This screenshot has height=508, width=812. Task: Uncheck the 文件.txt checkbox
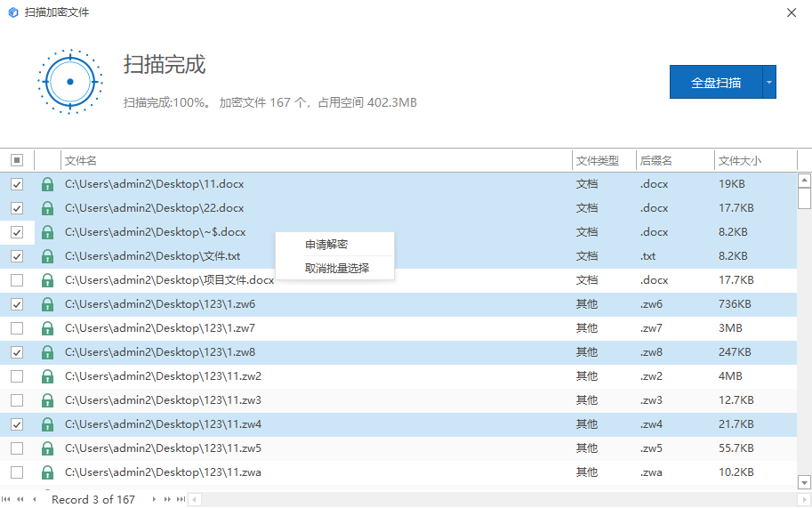pos(17,256)
